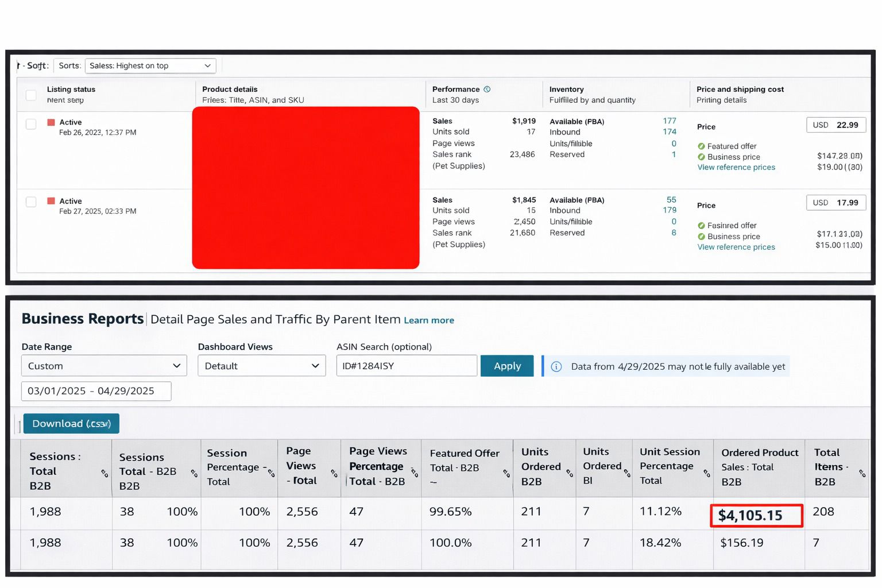
Task: Check the box for the Feb 26 listing
Action: click(31, 124)
